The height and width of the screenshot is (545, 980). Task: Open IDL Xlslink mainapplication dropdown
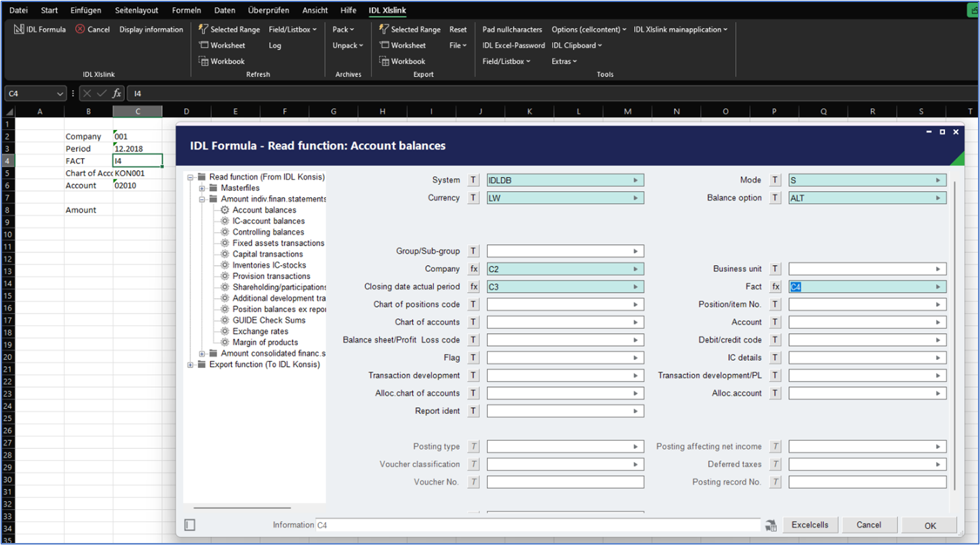[x=681, y=30]
